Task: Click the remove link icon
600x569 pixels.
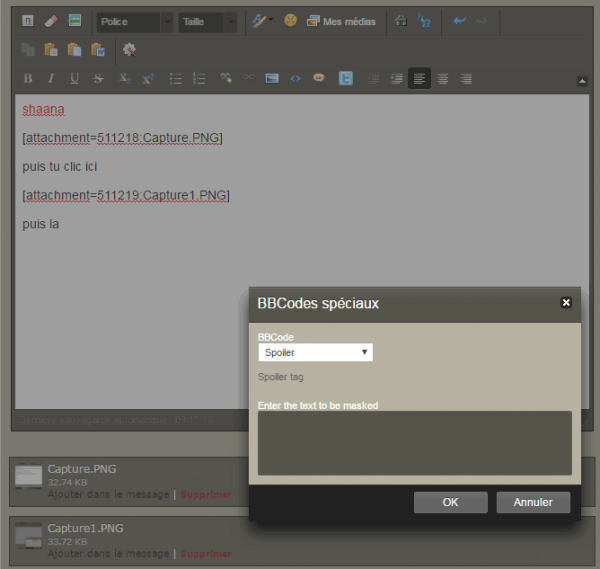Action: point(249,78)
